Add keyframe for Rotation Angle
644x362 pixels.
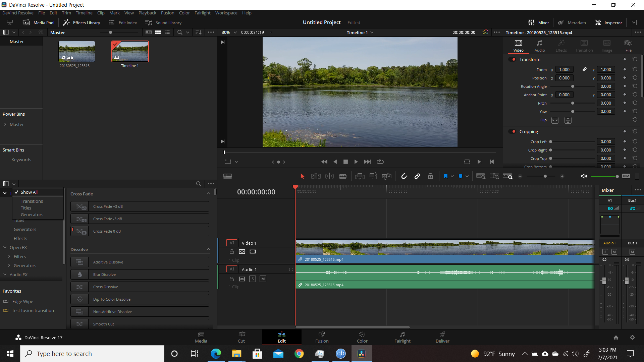pyautogui.click(x=625, y=86)
